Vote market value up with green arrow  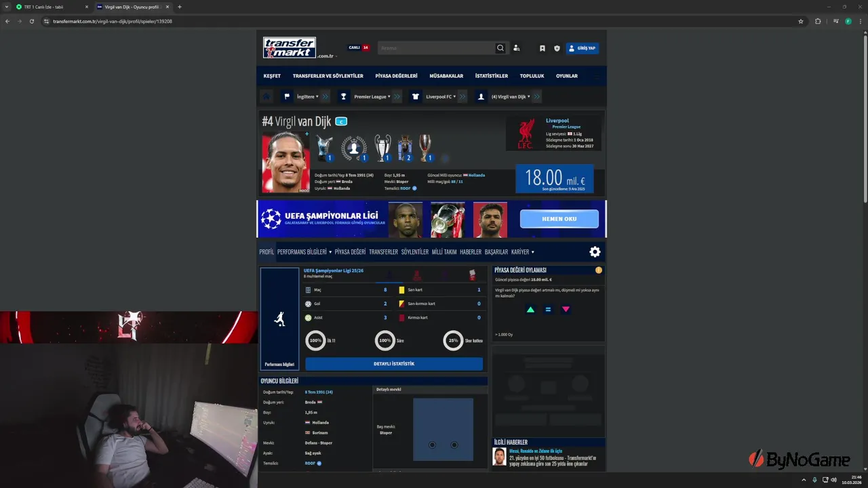point(530,310)
